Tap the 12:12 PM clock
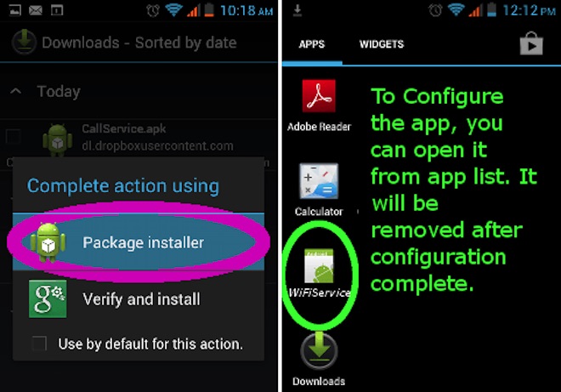 (530, 10)
